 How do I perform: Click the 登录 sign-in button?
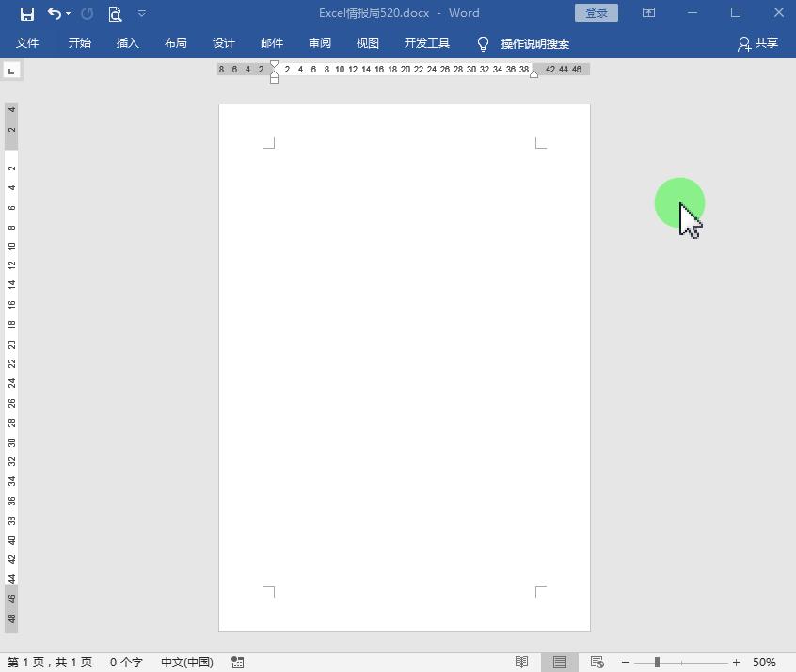pyautogui.click(x=596, y=13)
